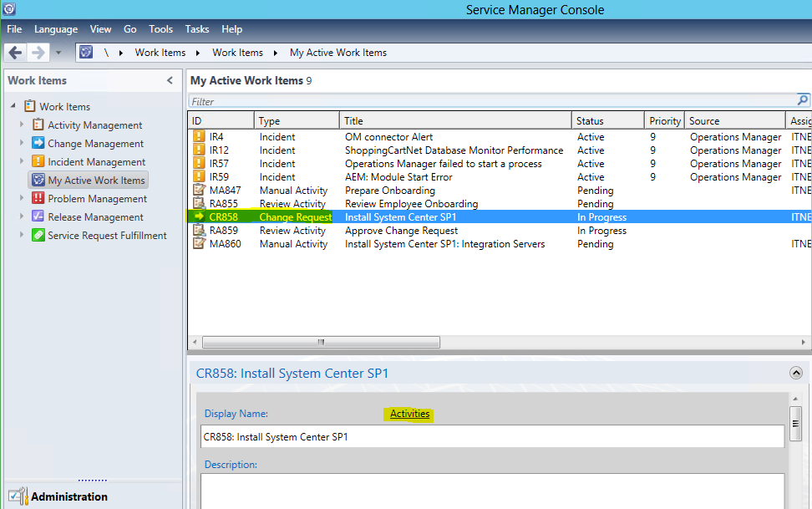Screen dimensions: 812x509
Task: Expand the Activity Management tree node
Action: point(23,125)
